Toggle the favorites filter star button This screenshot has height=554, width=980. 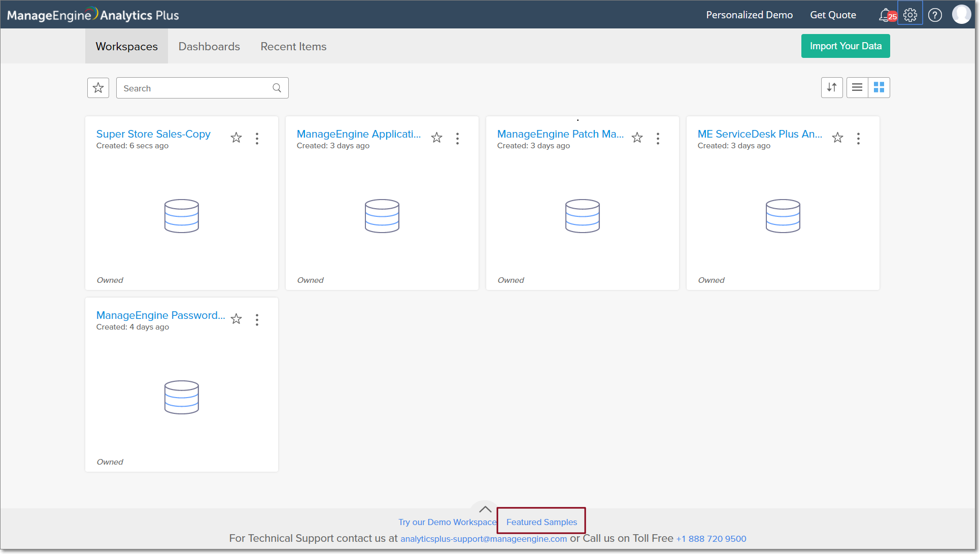[98, 88]
